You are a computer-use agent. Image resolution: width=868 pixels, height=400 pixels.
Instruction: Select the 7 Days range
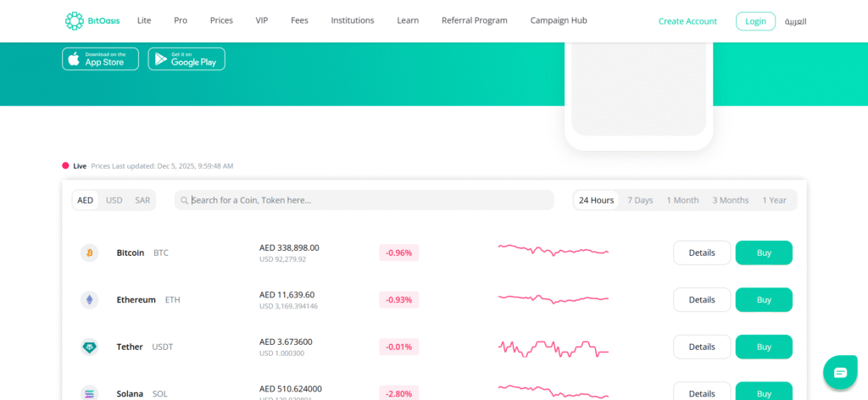click(x=640, y=200)
